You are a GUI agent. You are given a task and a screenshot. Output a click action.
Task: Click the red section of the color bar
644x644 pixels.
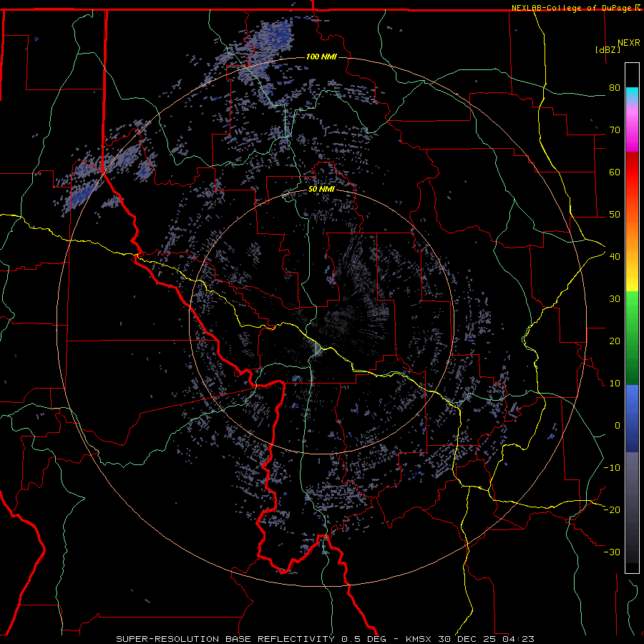tap(632, 172)
